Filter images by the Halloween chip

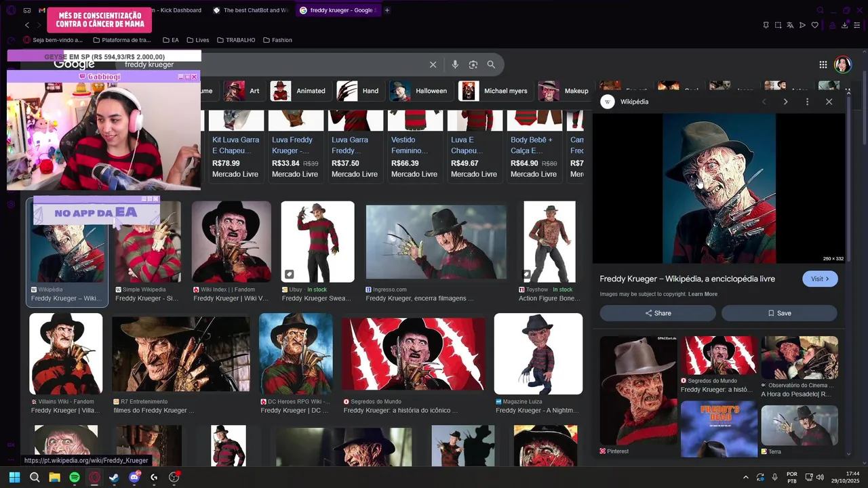[x=420, y=91]
